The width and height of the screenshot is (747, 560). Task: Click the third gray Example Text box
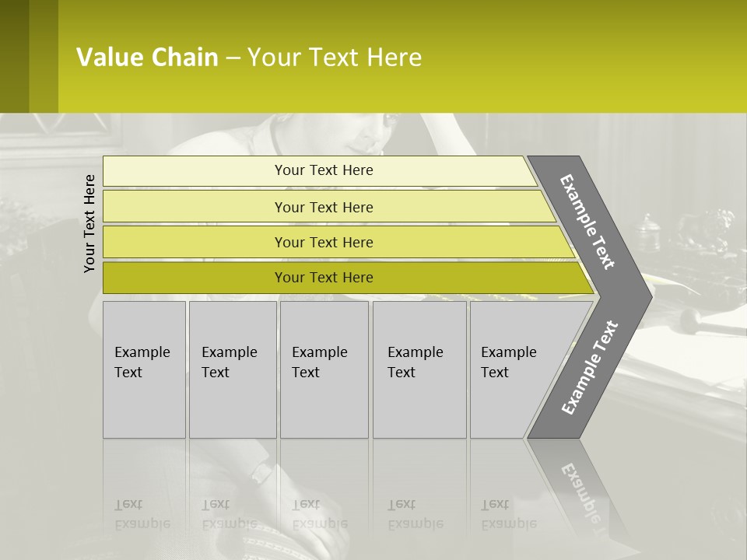click(323, 368)
